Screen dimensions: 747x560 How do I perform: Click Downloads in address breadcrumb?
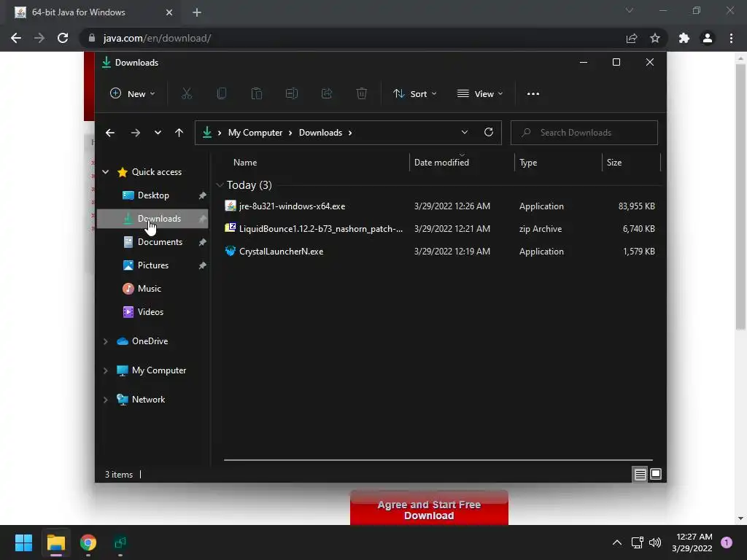pos(321,133)
